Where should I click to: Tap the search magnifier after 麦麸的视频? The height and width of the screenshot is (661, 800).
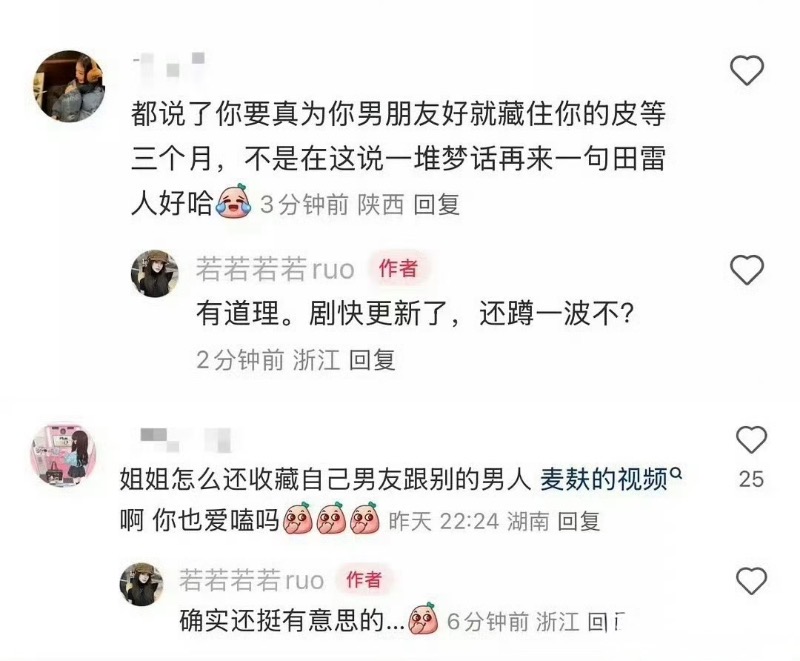coord(676,473)
